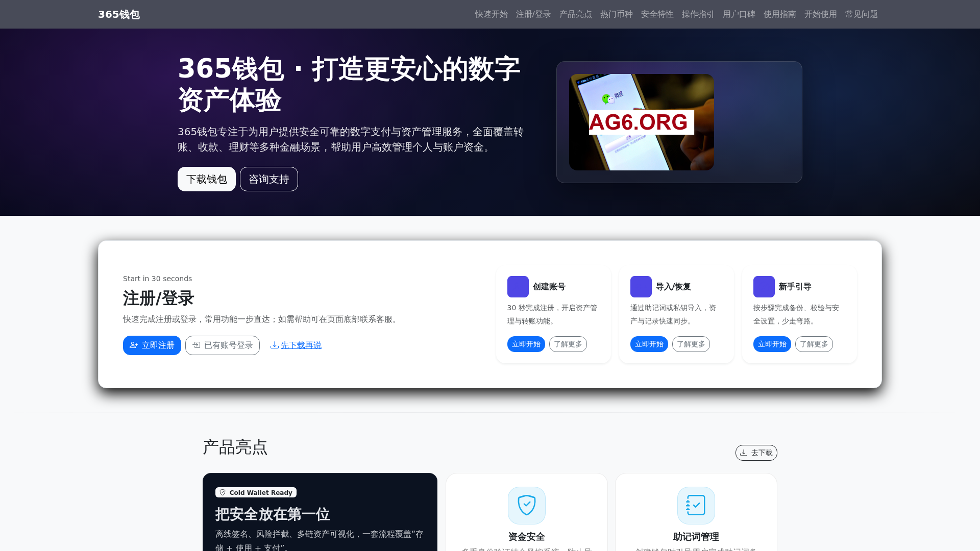Open 注册/登录 nav item
The image size is (980, 551).
(533, 14)
